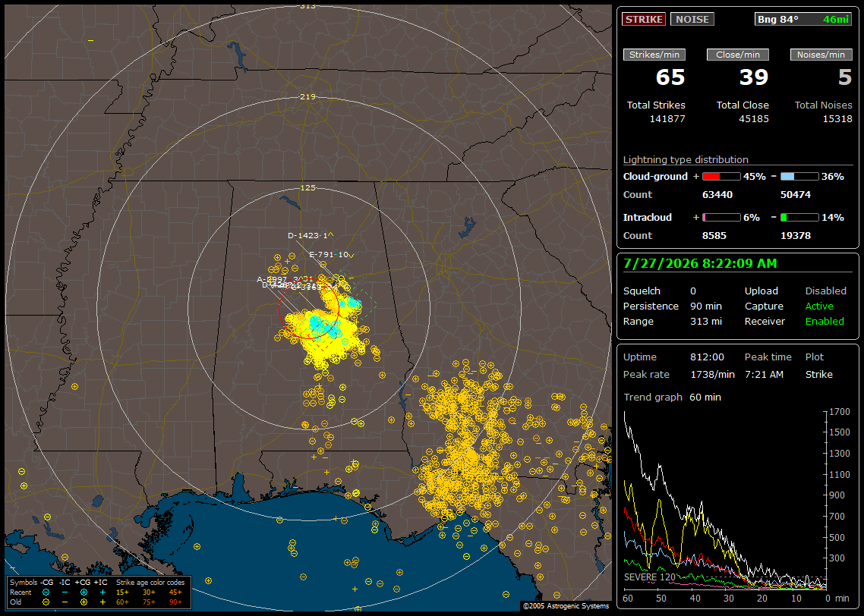
Task: Click the 36% negative cloud-ground percentage
Action: click(x=833, y=177)
